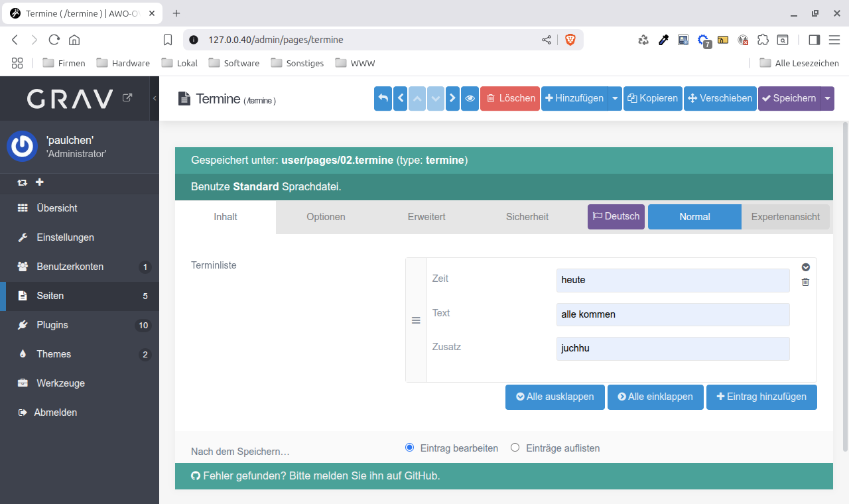Click the Kopieren button
The width and height of the screenshot is (849, 504).
click(653, 98)
